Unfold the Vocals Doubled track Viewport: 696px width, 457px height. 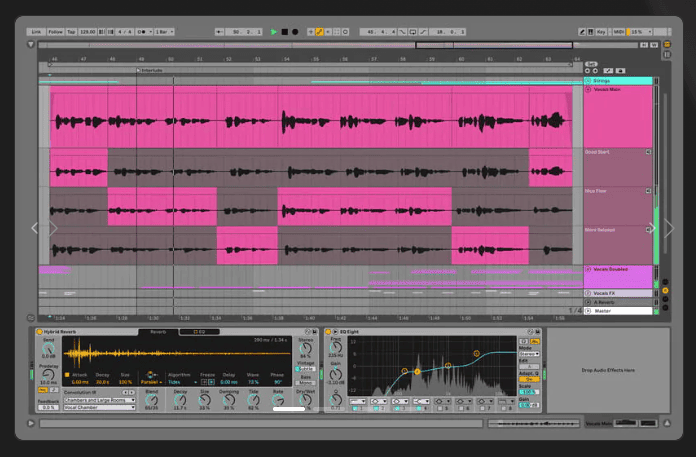click(x=588, y=269)
